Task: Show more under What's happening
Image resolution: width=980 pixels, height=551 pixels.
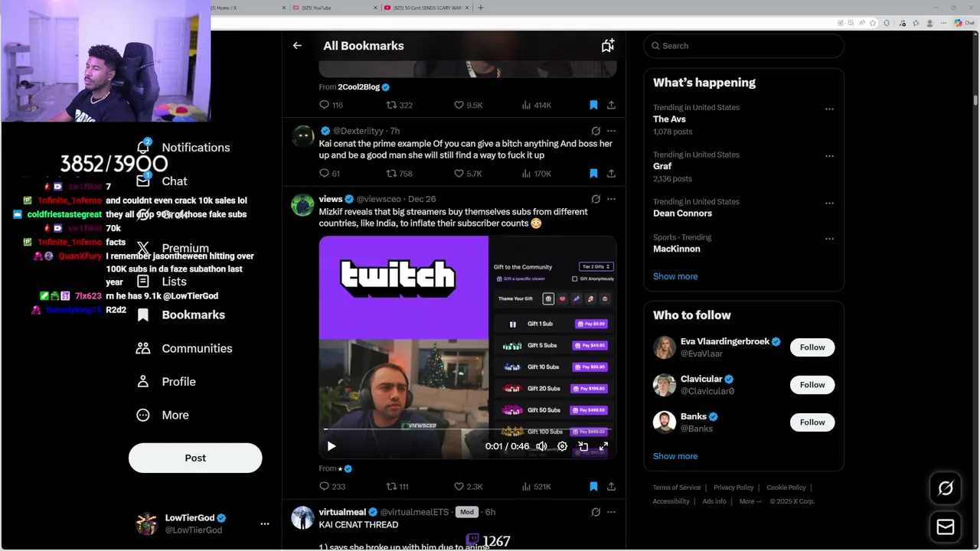Action: point(675,276)
